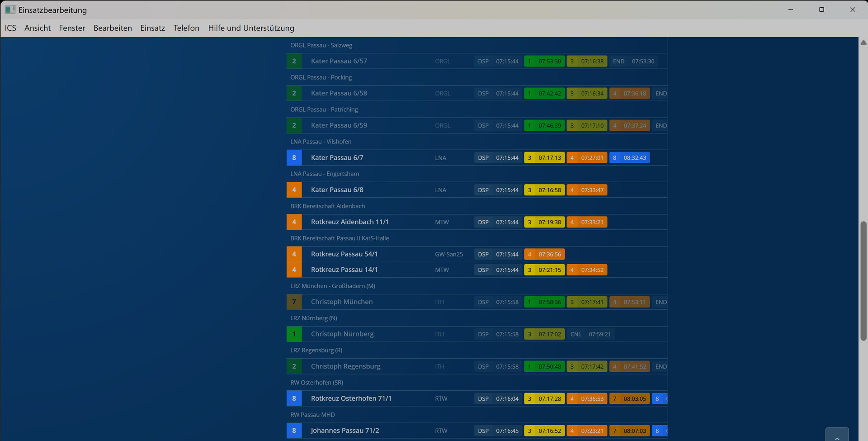The width and height of the screenshot is (868, 441).
Task: Select the Rotkreuz Aidenbach 11/1 unit
Action: point(349,222)
